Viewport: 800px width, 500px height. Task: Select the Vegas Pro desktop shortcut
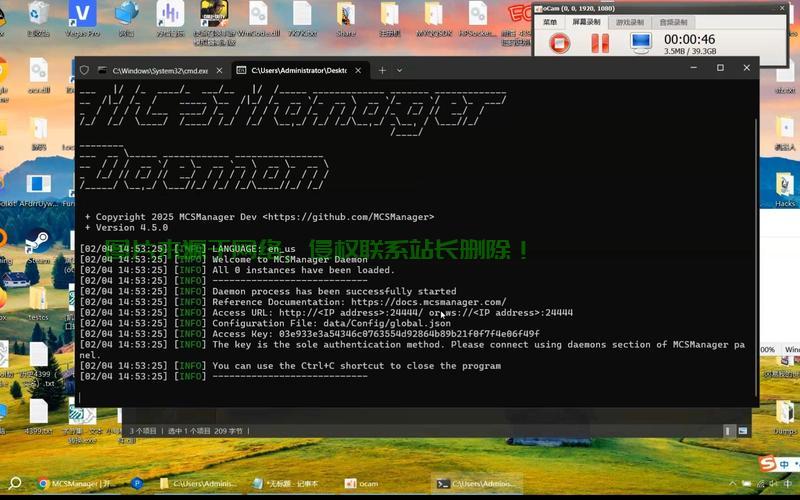[x=82, y=19]
